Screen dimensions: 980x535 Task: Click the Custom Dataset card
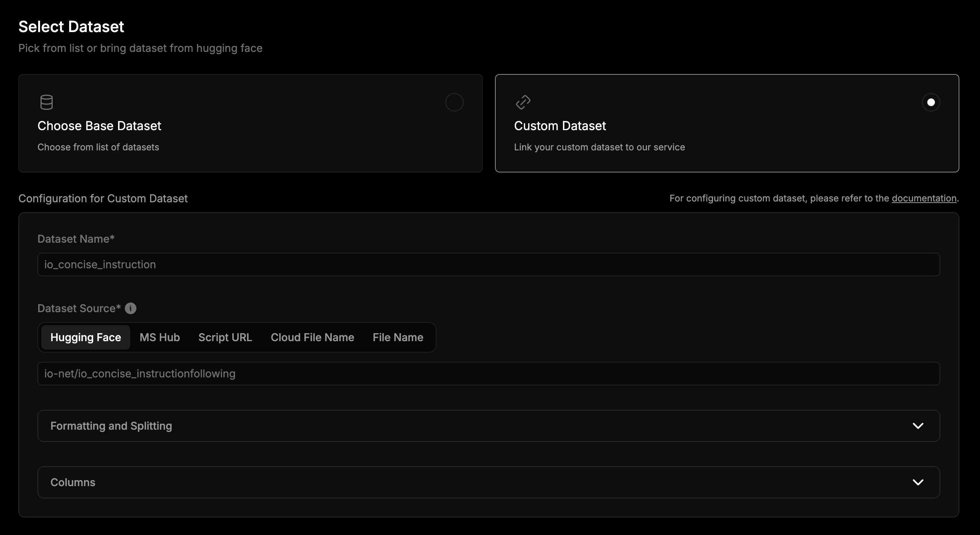coord(726,123)
